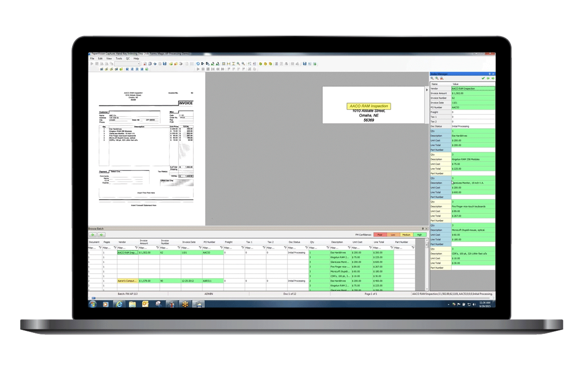The image size is (588, 369).
Task: Click the Invoice Amount column header
Action: [x=144, y=242]
